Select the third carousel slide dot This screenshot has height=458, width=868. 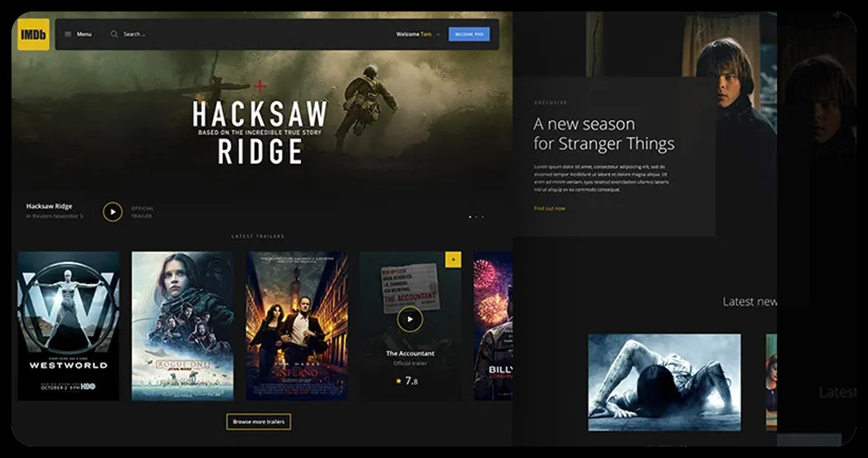click(483, 217)
